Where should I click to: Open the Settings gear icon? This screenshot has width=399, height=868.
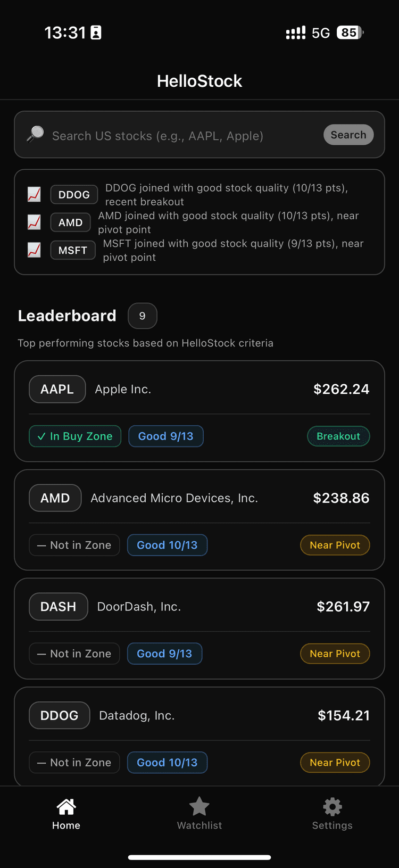point(332,806)
